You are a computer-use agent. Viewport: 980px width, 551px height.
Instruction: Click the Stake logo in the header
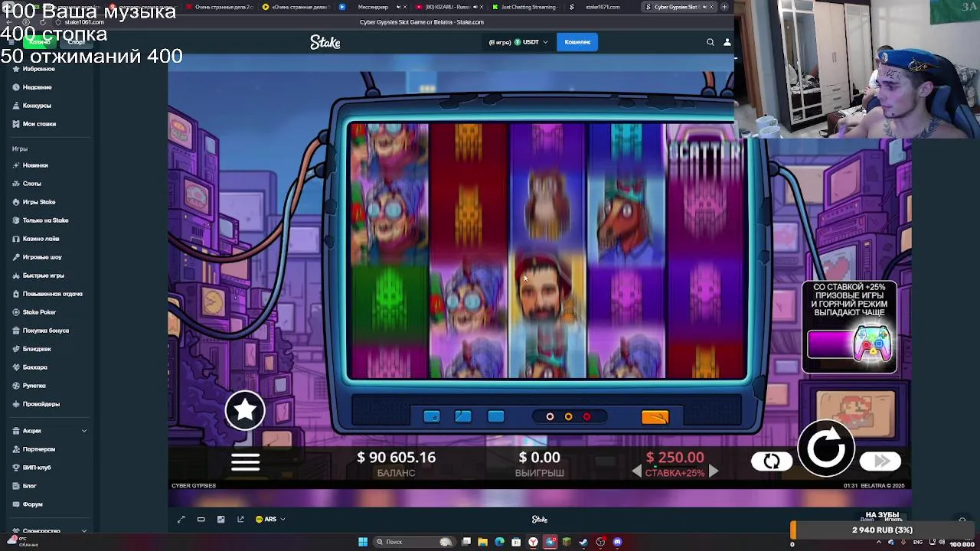[x=325, y=43]
